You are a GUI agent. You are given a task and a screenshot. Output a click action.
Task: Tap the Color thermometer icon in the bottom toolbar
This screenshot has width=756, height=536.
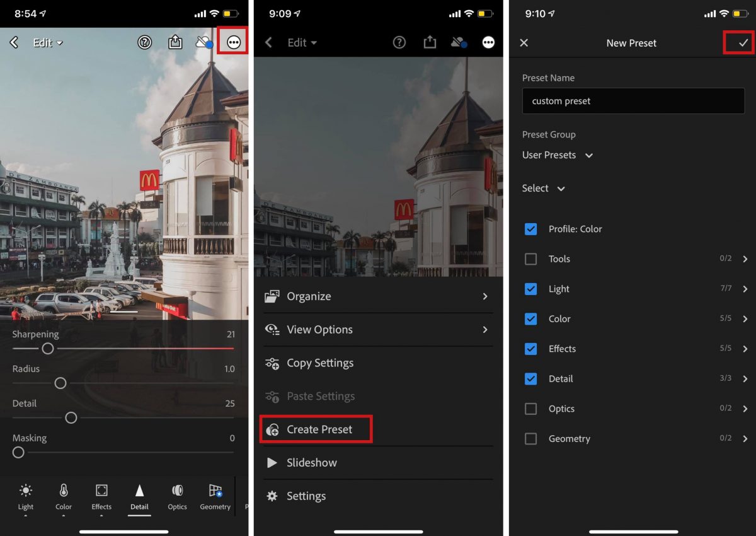pyautogui.click(x=64, y=491)
